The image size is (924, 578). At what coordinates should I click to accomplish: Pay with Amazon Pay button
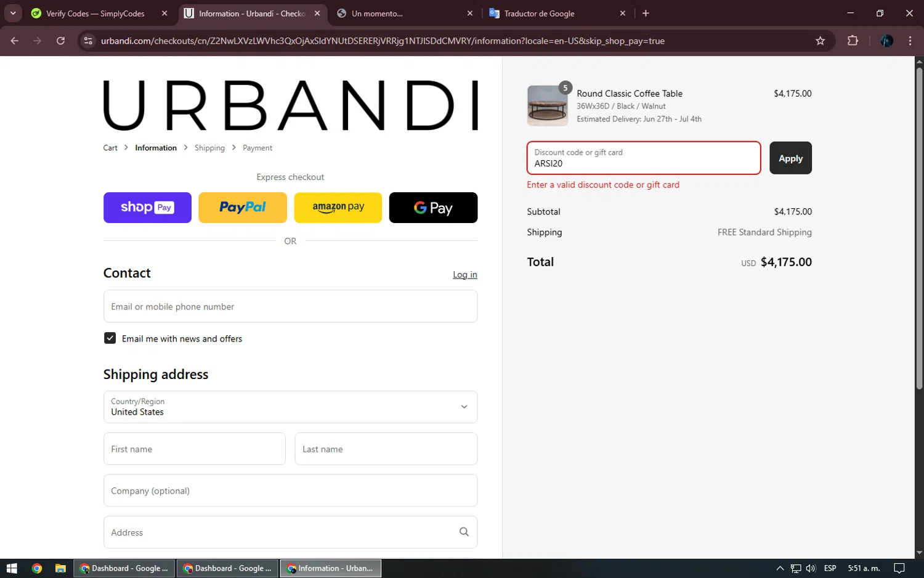point(338,208)
